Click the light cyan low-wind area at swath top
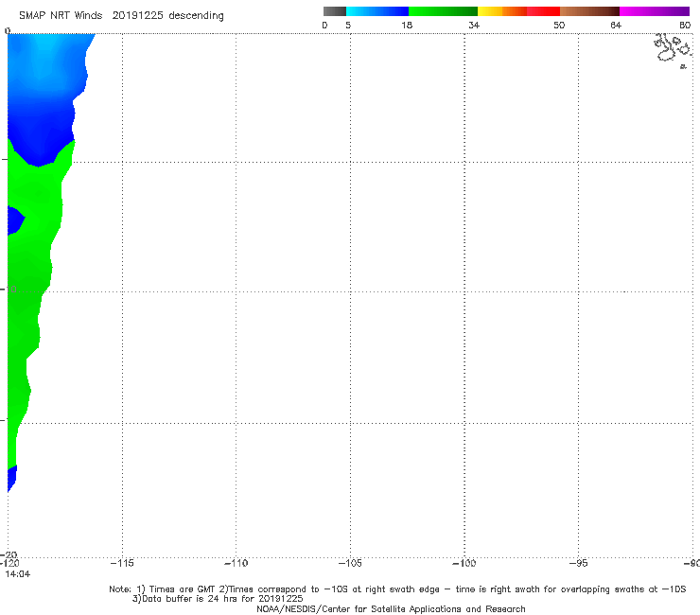Image resolution: width=700 pixels, height=615 pixels. pyautogui.click(x=51, y=49)
